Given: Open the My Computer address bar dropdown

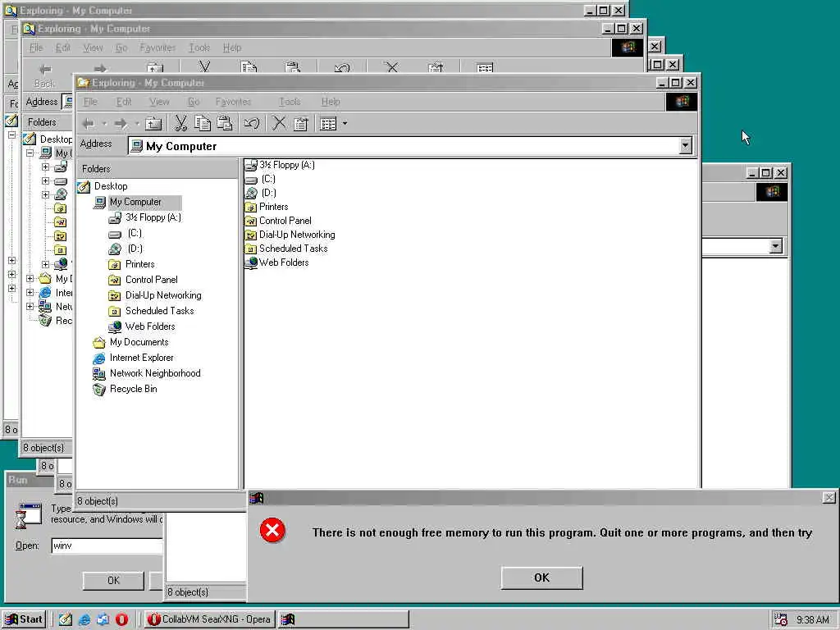Looking at the screenshot, I should point(685,146).
